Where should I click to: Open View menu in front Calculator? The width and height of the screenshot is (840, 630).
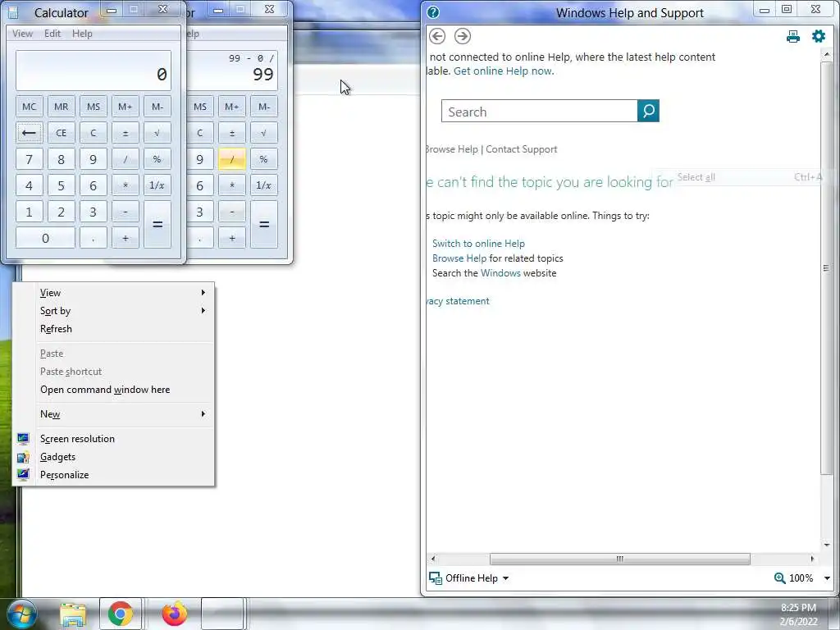click(22, 33)
